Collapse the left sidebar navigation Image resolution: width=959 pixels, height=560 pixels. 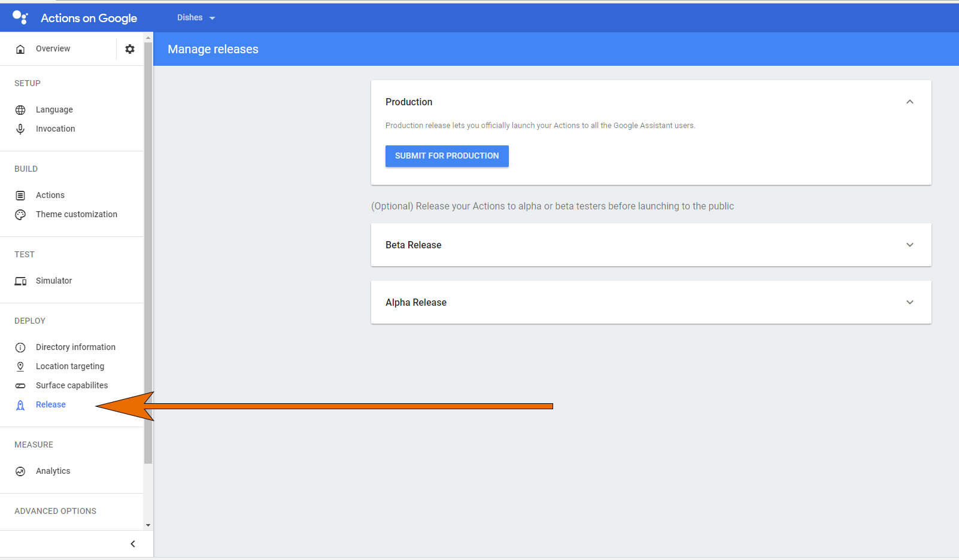pos(133,544)
